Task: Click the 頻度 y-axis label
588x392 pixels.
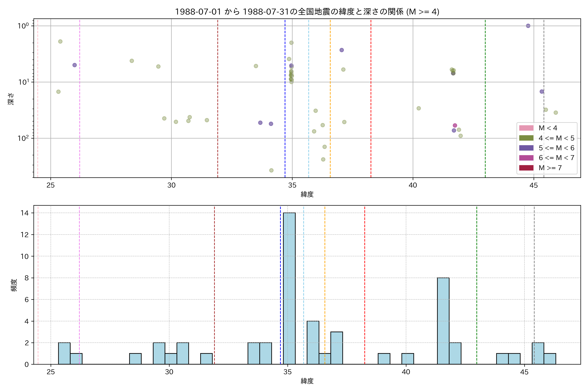Action: [14, 285]
